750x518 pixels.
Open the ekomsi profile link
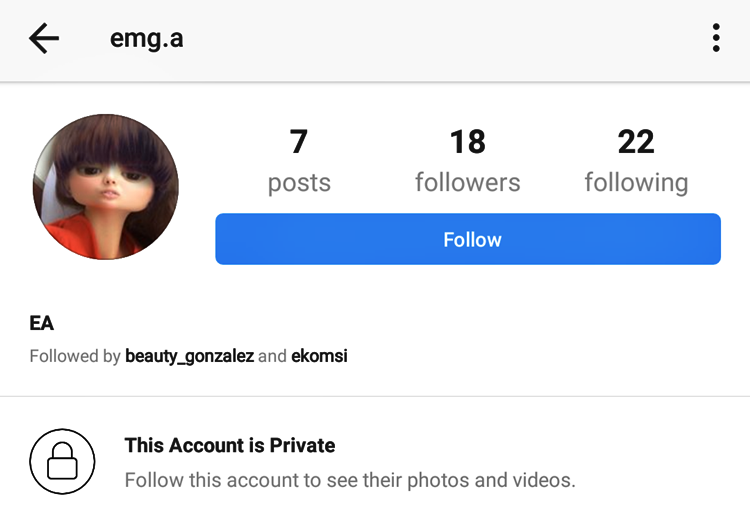tap(319, 356)
